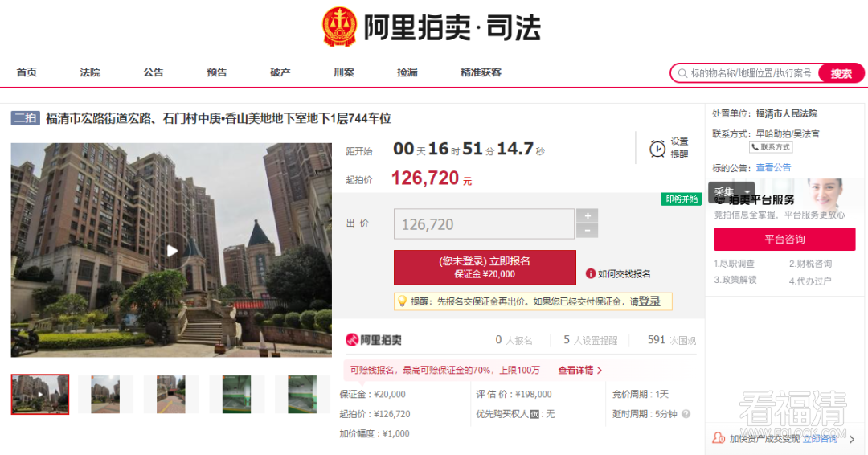Click 1.尽职调查 service item
The image size is (868, 455).
pyautogui.click(x=734, y=264)
